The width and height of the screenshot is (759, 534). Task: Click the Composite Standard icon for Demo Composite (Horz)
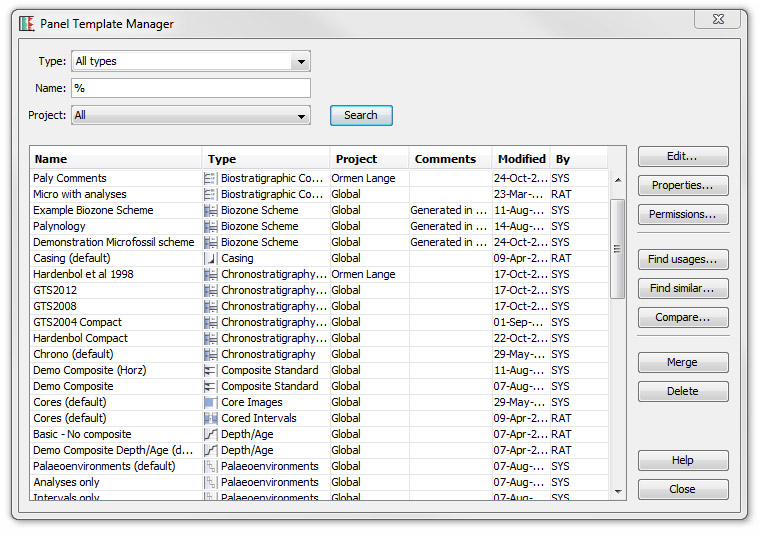click(211, 370)
